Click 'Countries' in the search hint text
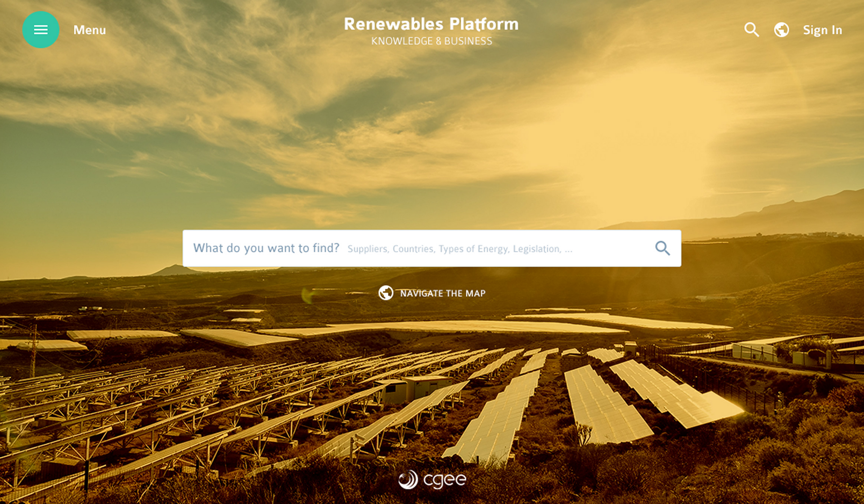The height and width of the screenshot is (504, 864). [413, 249]
